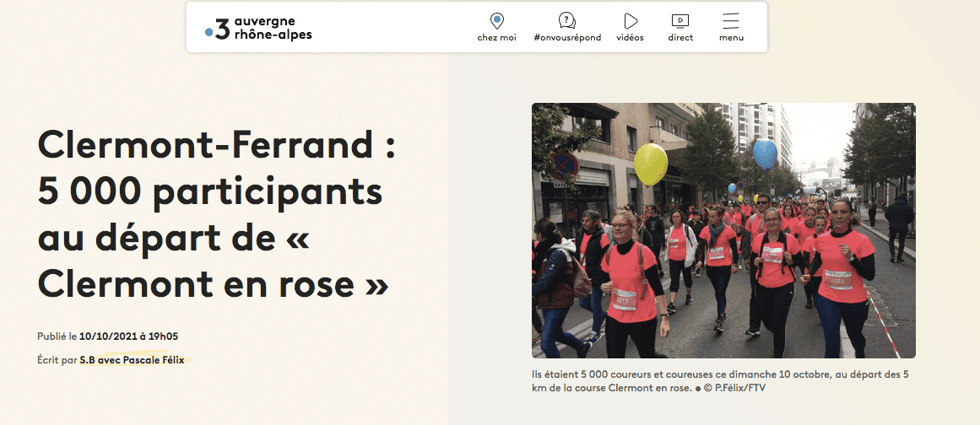The height and width of the screenshot is (425, 980).
Task: Click the publication date '10/10/2021 à 19h05'
Action: 129,336
